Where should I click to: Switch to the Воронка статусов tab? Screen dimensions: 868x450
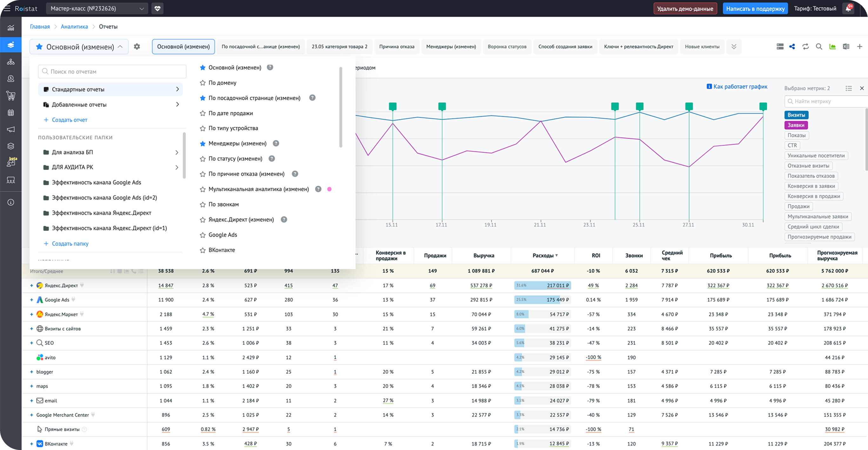[x=507, y=46]
